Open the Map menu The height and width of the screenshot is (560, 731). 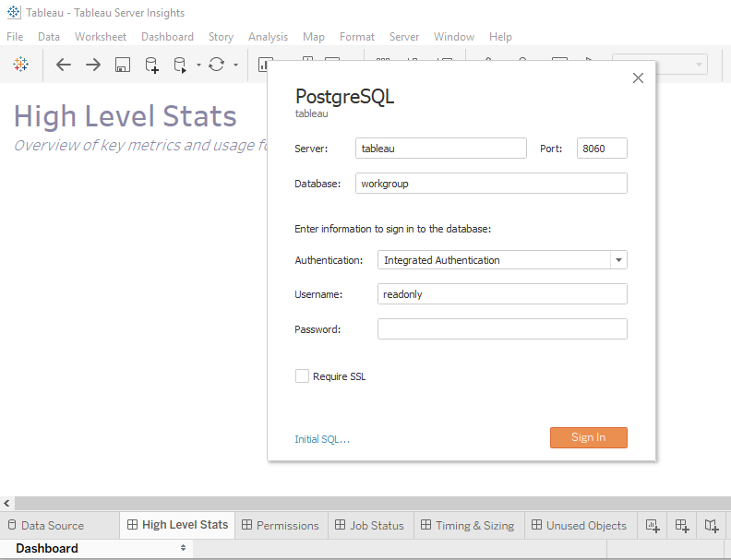point(314,37)
